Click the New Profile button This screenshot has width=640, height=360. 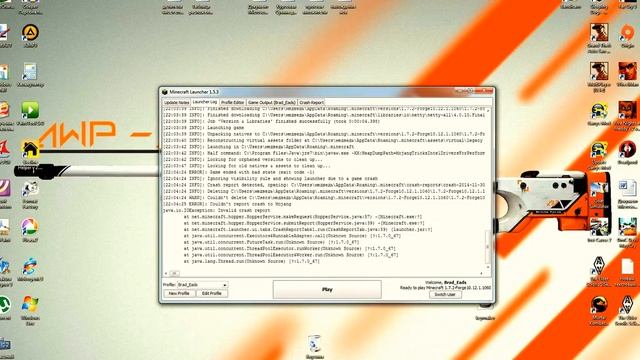(179, 293)
